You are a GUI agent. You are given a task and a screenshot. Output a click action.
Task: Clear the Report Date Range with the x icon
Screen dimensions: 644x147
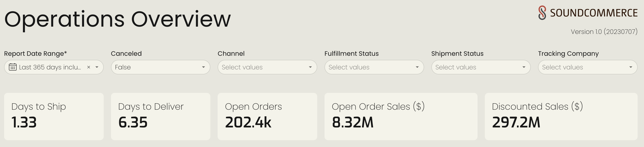[88, 67]
